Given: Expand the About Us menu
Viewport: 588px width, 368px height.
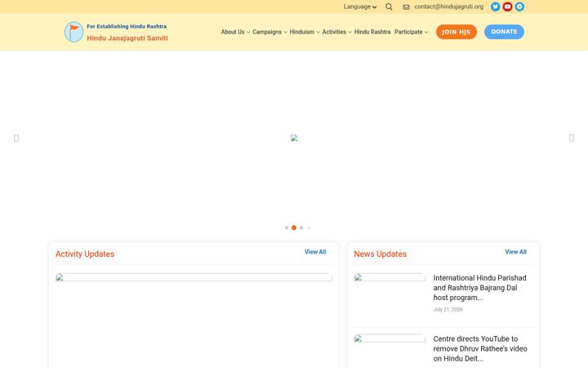Looking at the screenshot, I should 235,32.
